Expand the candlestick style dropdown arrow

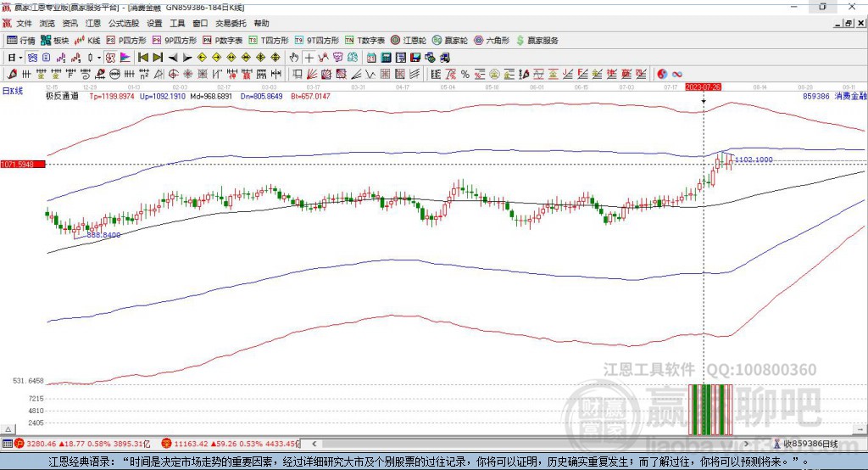[99, 58]
